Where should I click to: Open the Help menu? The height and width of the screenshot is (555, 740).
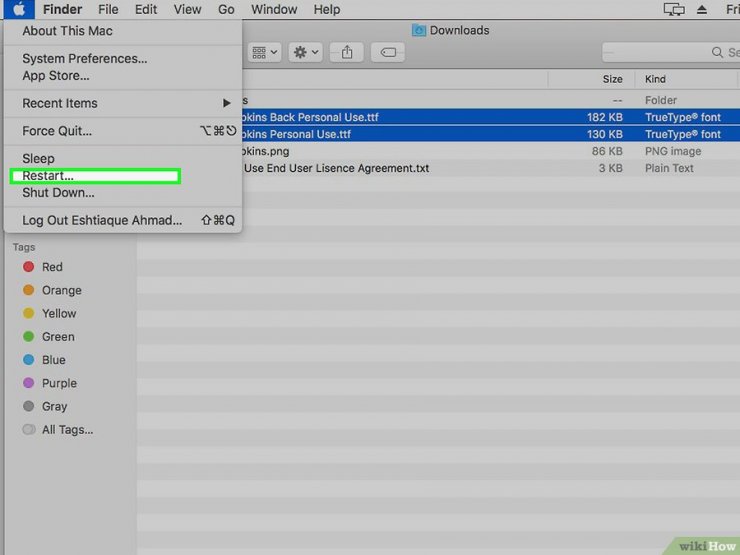327,9
